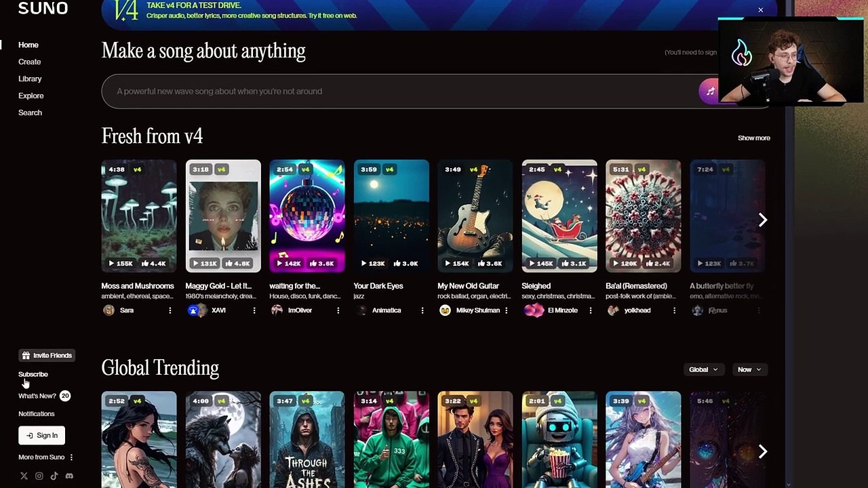Viewport: 868px width, 488px height.
Task: Close the v4 test drive banner
Action: tap(761, 10)
